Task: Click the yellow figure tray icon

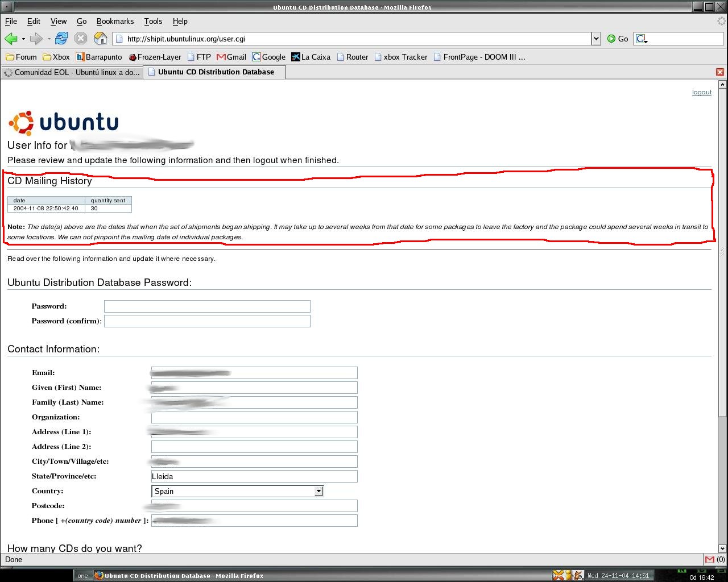Action: 568,575
